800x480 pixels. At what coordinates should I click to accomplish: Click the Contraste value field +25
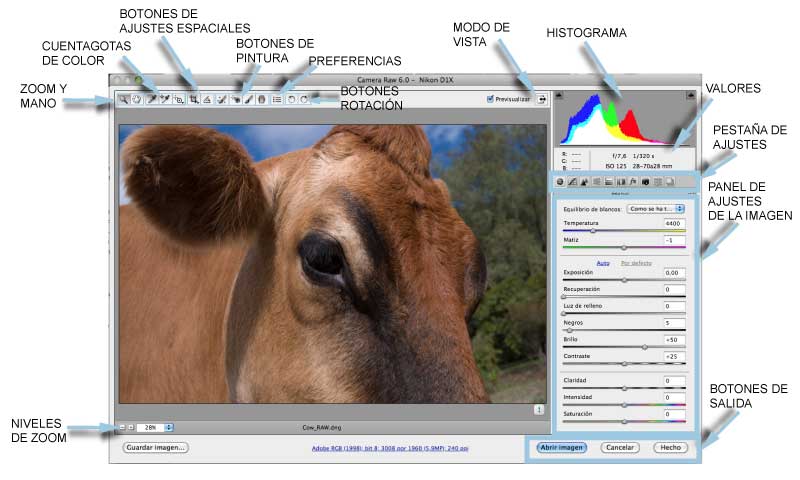674,357
